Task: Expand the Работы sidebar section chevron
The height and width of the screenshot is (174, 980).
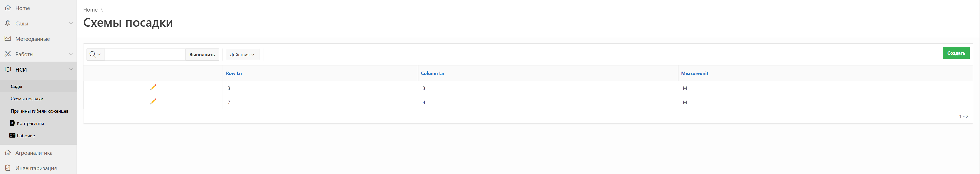Action: 71,54
